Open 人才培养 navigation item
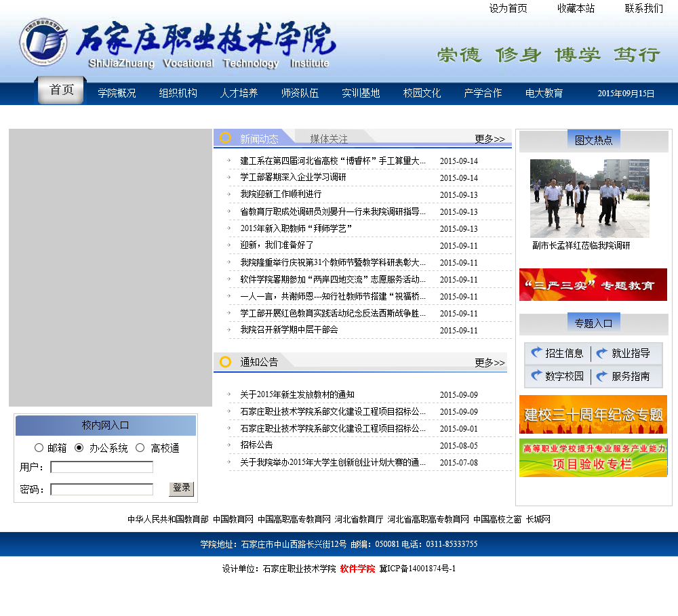678x616 pixels. point(239,93)
